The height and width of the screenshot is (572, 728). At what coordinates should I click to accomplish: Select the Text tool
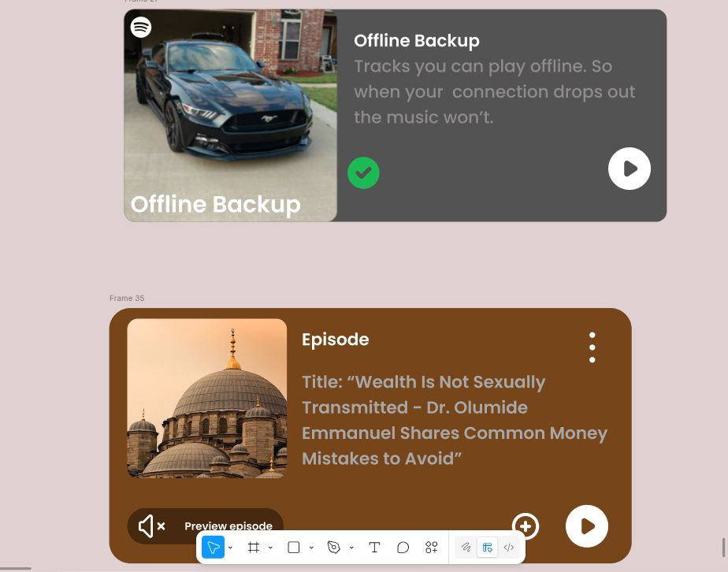374,548
